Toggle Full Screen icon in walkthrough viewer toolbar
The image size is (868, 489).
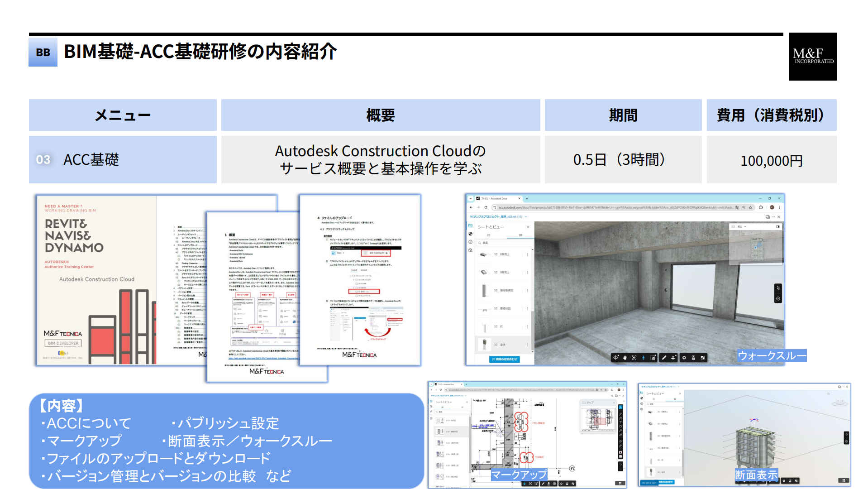[x=703, y=358]
